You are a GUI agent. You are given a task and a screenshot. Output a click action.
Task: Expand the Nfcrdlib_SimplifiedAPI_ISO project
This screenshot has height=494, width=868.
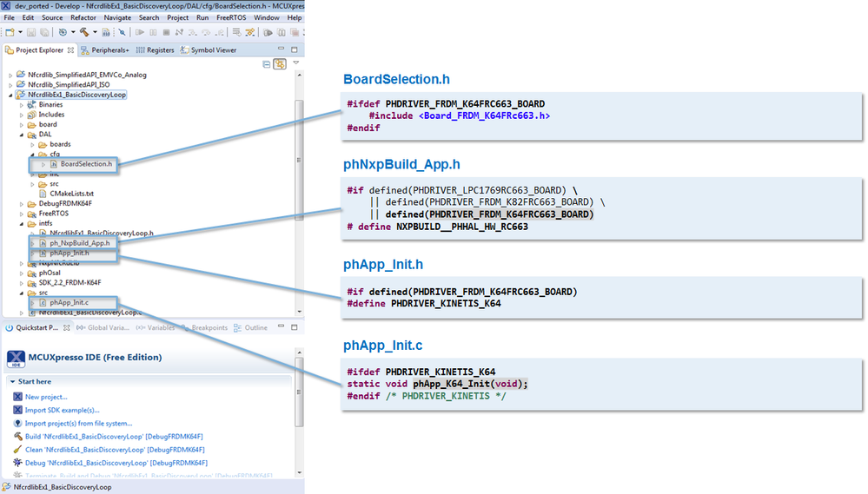click(10, 85)
